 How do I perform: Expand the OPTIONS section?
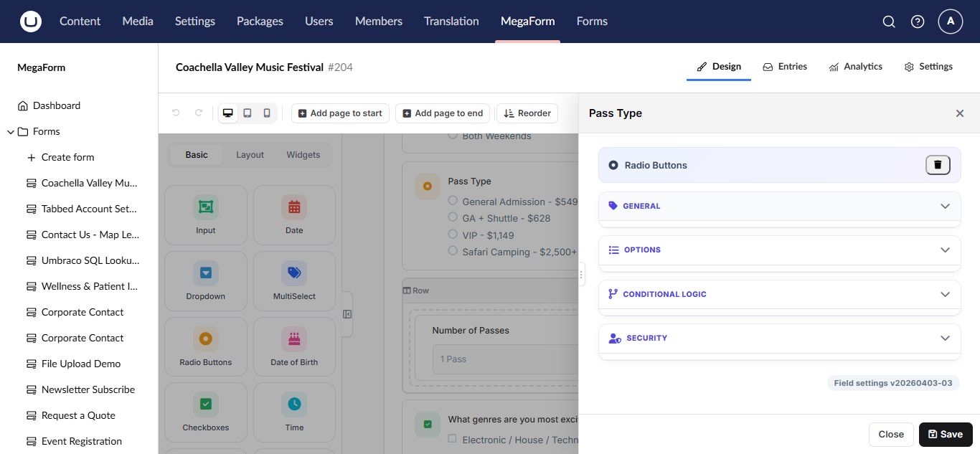(779, 250)
